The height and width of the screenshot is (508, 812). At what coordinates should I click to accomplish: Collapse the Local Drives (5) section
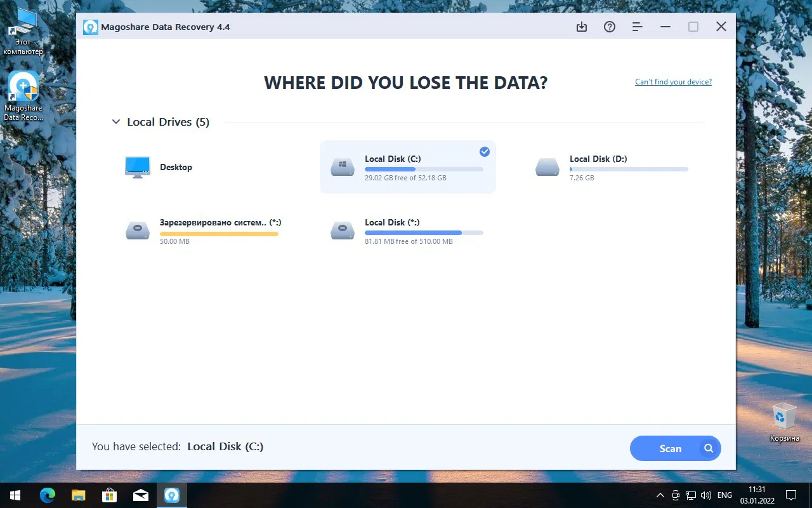pos(116,121)
